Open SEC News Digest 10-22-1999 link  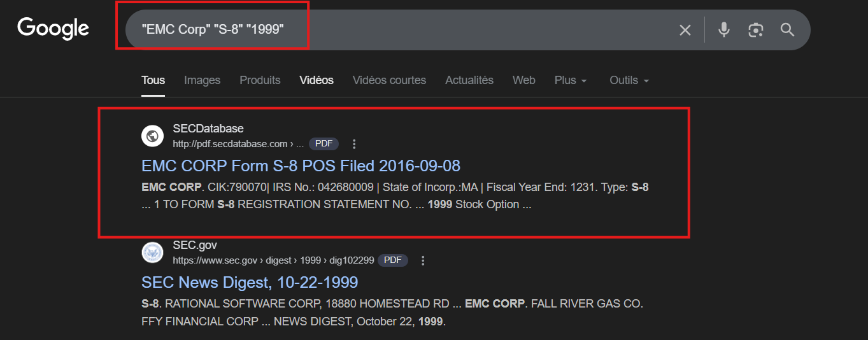(250, 282)
